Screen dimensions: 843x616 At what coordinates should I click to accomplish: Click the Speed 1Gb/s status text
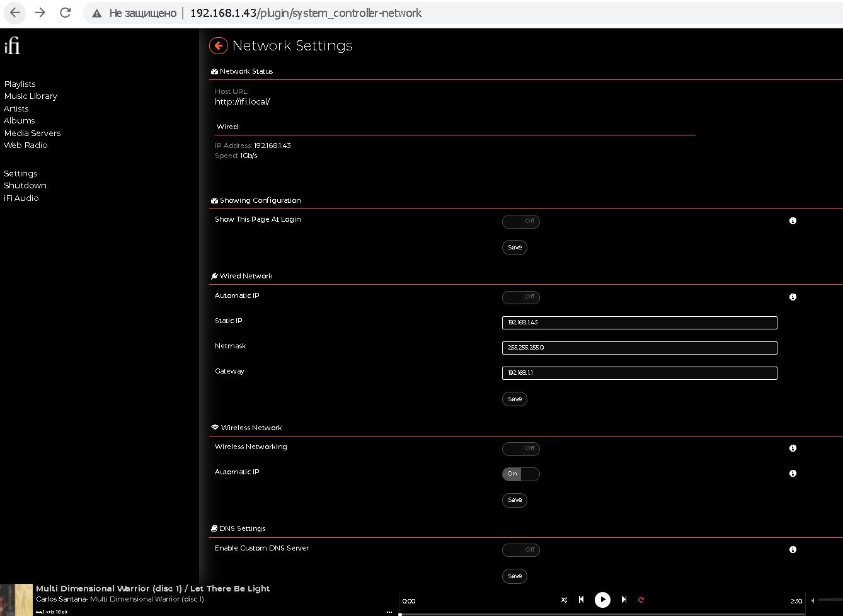[236, 156]
